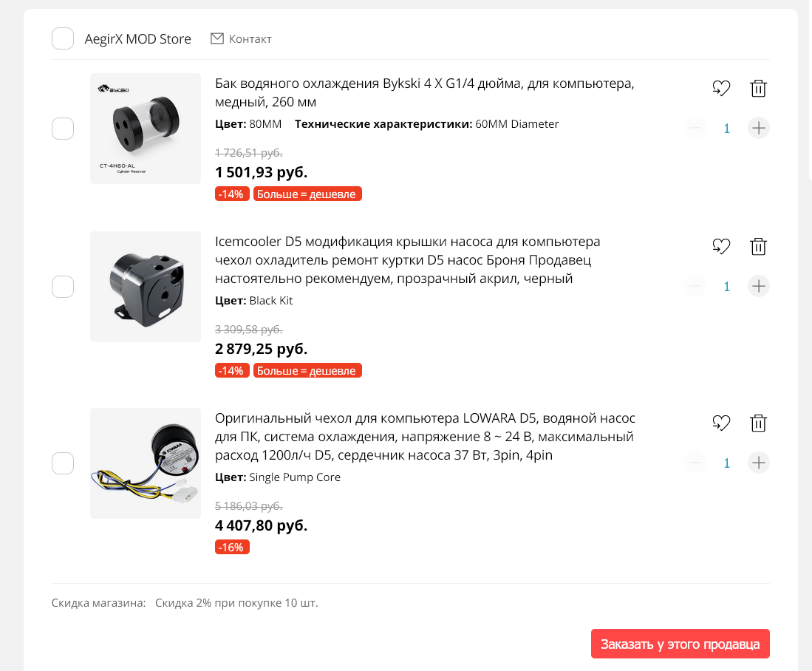
Task: Remove Icemcooler D5 cover with trash icon
Action: point(758,247)
